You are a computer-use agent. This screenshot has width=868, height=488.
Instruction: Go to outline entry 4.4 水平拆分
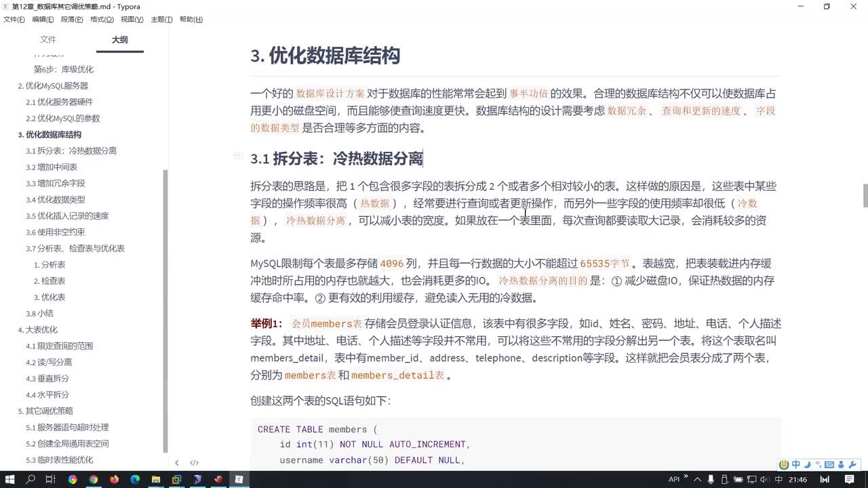tap(47, 394)
